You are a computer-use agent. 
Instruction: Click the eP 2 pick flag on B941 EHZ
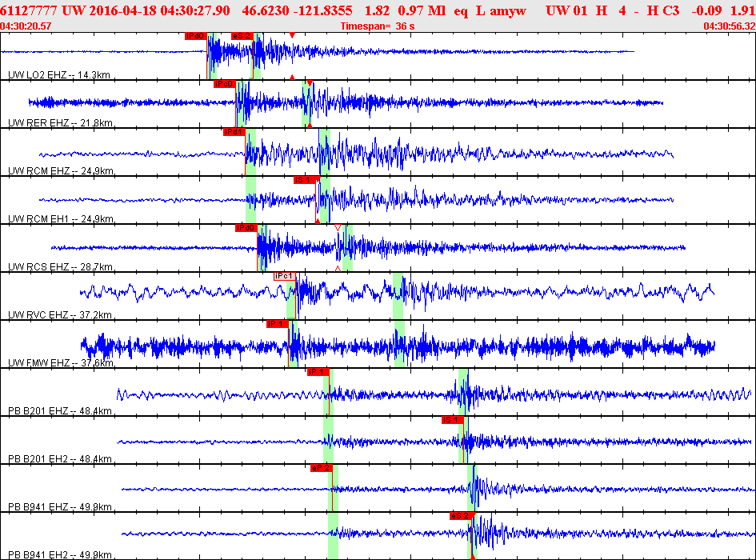pyautogui.click(x=322, y=467)
